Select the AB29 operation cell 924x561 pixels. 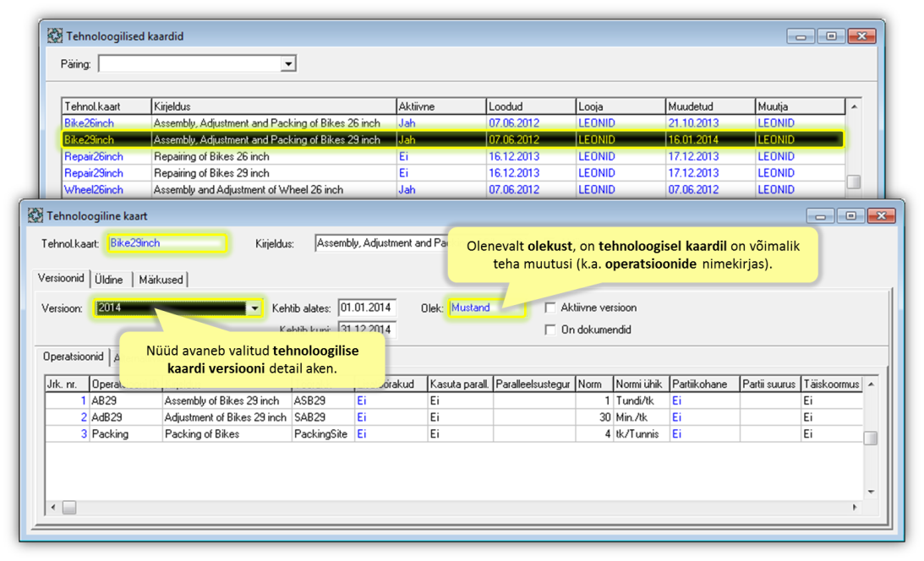click(125, 400)
